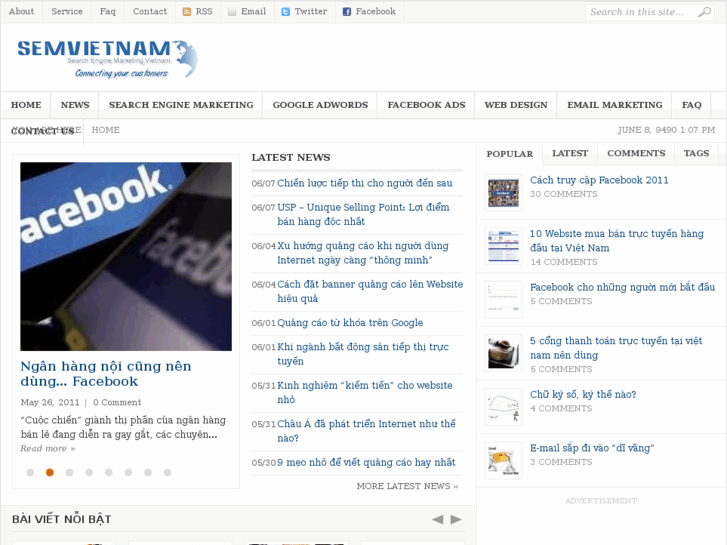
Task: Switch to the POPULAR tab
Action: tap(510, 154)
